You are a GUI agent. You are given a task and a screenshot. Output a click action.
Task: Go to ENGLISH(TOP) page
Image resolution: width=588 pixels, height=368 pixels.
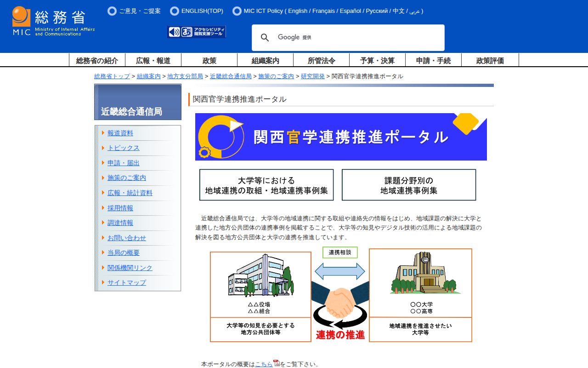coord(202,11)
